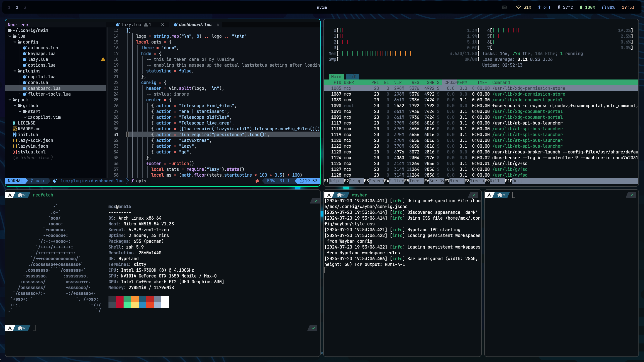Switch to htop I/O tab

[352, 76]
